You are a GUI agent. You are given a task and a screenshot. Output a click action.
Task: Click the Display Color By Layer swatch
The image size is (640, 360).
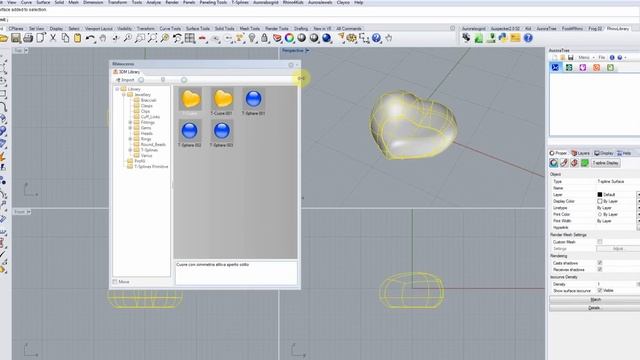pyautogui.click(x=600, y=201)
